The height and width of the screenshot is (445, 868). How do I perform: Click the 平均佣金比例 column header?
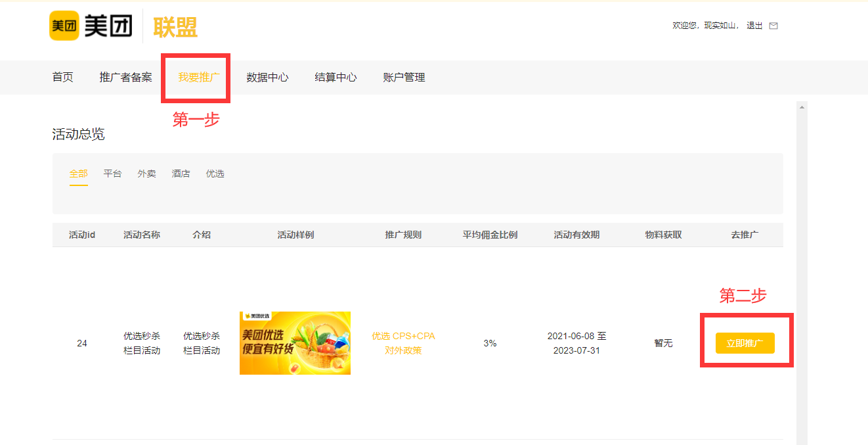click(490, 235)
